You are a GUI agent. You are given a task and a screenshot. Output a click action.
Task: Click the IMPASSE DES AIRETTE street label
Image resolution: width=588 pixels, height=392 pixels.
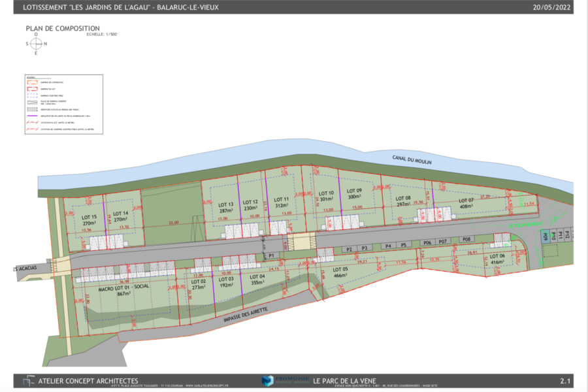click(246, 315)
